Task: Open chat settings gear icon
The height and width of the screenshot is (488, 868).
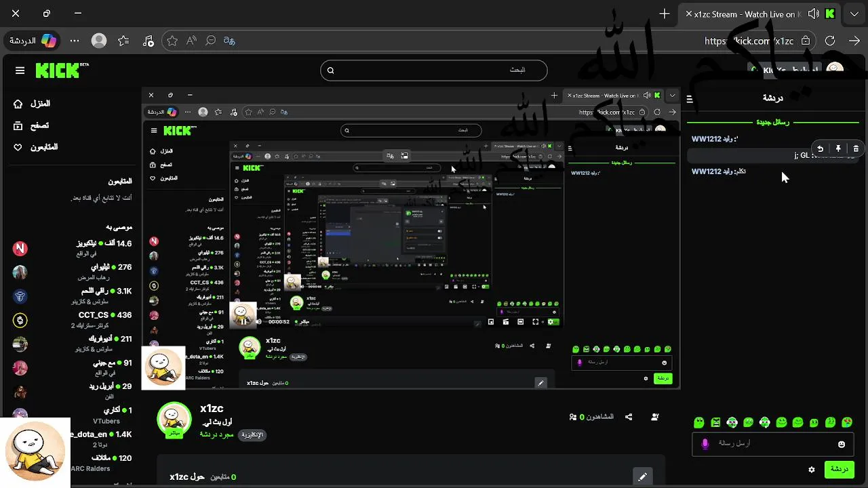Action: tap(811, 469)
